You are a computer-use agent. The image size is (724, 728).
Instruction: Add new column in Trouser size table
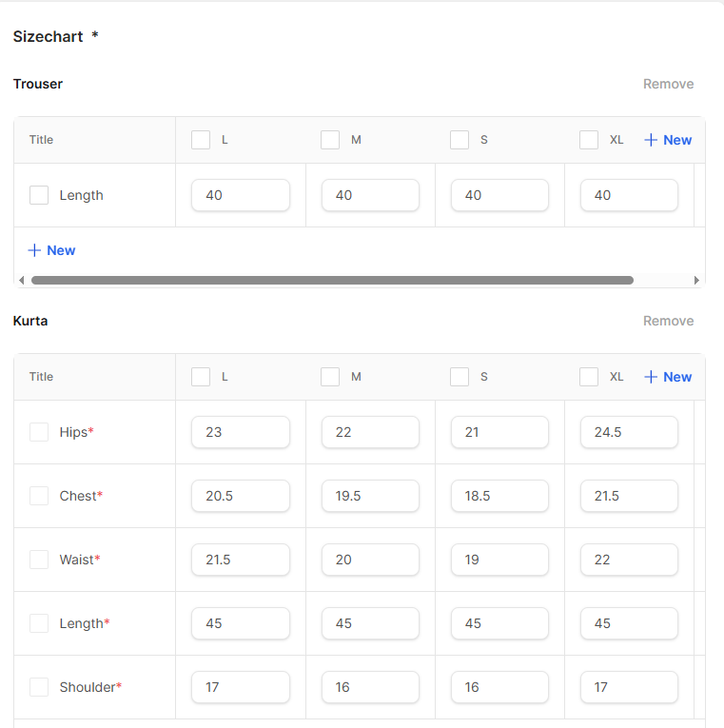point(668,140)
